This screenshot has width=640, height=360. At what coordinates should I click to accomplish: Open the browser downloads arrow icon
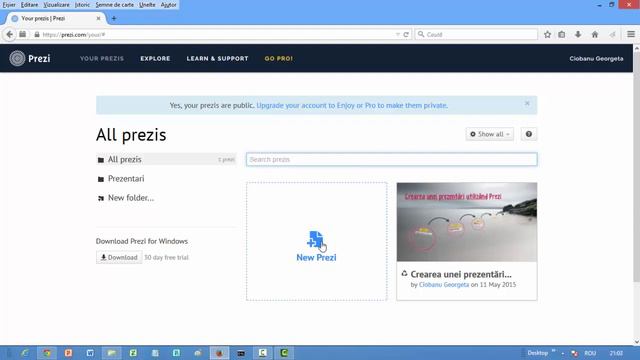pos(578,35)
